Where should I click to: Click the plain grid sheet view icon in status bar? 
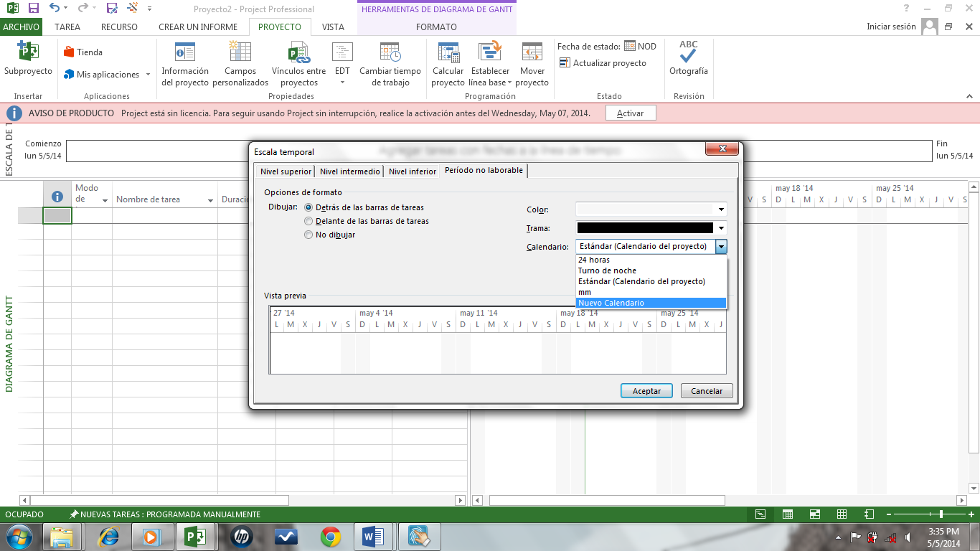point(842,514)
